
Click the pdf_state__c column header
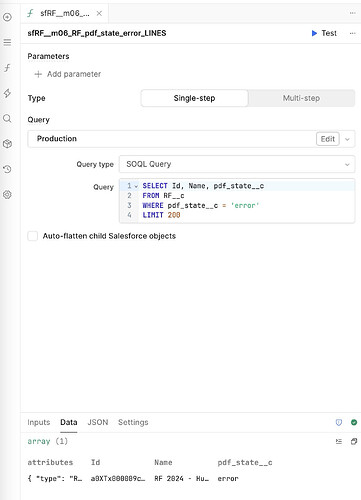[245, 462]
